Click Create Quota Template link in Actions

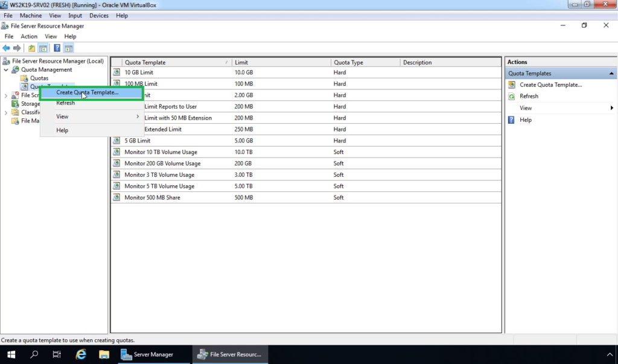(550, 85)
